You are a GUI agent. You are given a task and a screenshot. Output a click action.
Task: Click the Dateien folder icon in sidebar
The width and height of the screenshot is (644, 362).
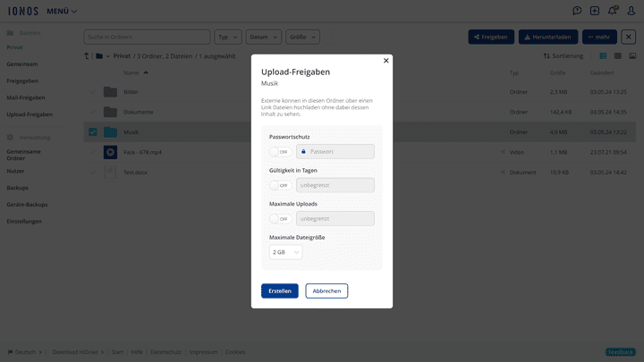click(x=10, y=33)
